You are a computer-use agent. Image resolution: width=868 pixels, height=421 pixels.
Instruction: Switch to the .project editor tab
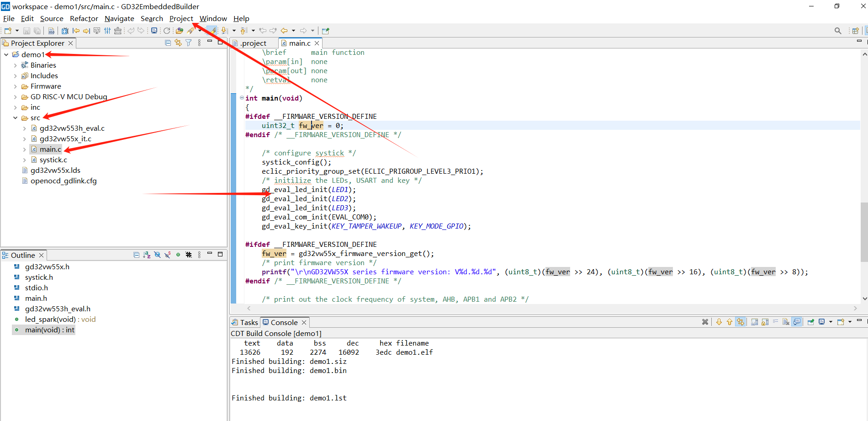tap(254, 43)
